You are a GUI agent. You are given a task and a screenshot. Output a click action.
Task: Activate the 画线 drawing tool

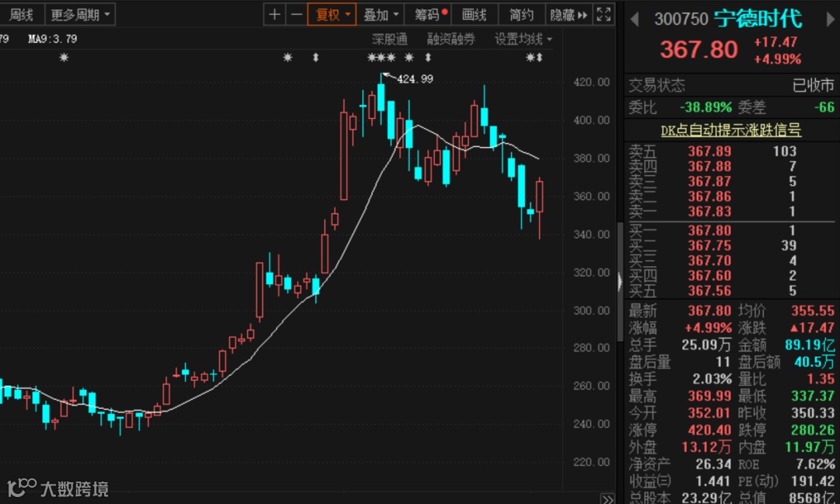(x=474, y=15)
